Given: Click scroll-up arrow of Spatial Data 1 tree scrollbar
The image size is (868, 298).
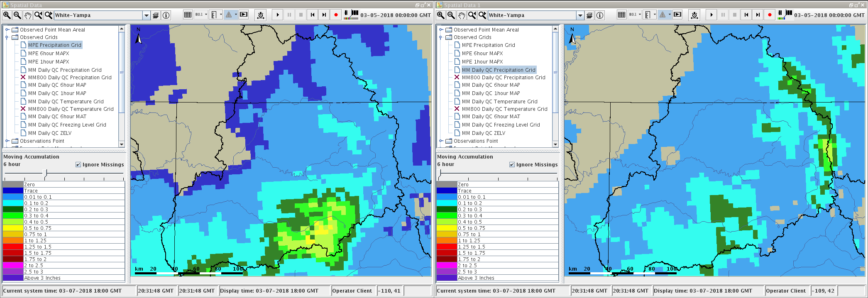Looking at the screenshot, I should (x=555, y=29).
